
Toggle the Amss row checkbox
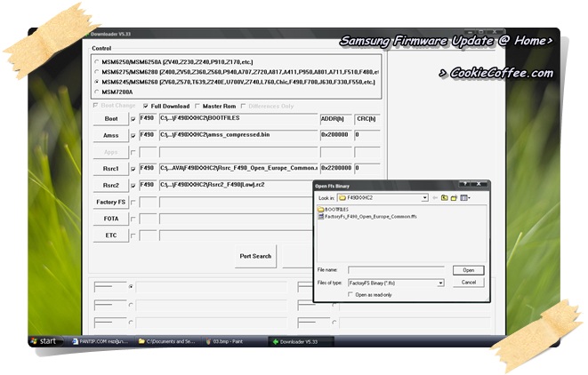point(133,136)
